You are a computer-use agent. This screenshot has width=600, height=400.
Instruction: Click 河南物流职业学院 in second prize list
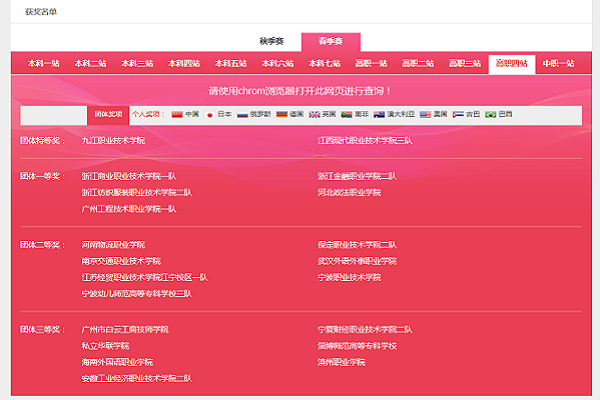pos(113,244)
